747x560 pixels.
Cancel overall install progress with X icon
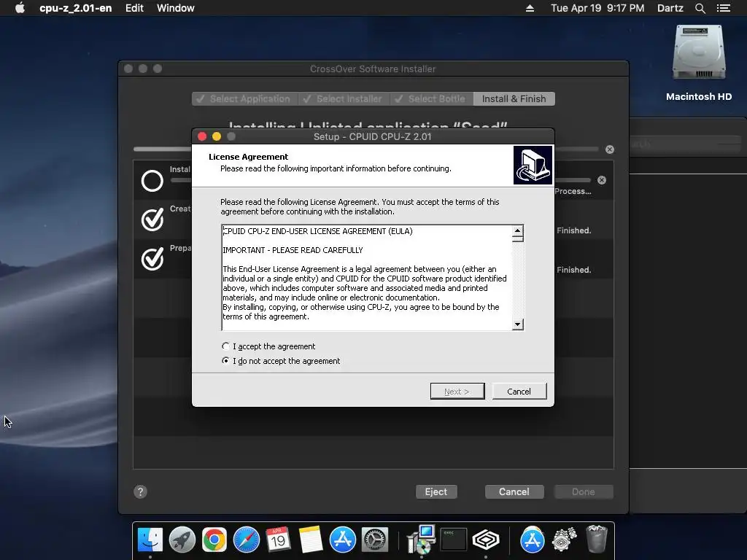[x=610, y=149]
